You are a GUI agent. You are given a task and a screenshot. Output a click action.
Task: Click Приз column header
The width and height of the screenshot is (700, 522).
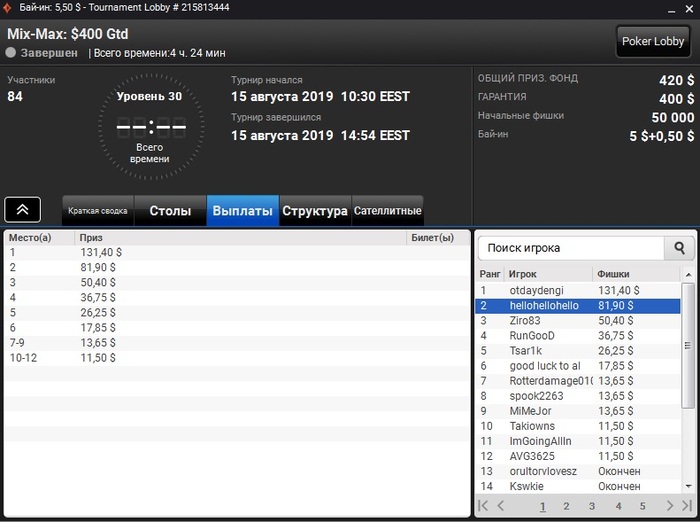(x=240, y=238)
